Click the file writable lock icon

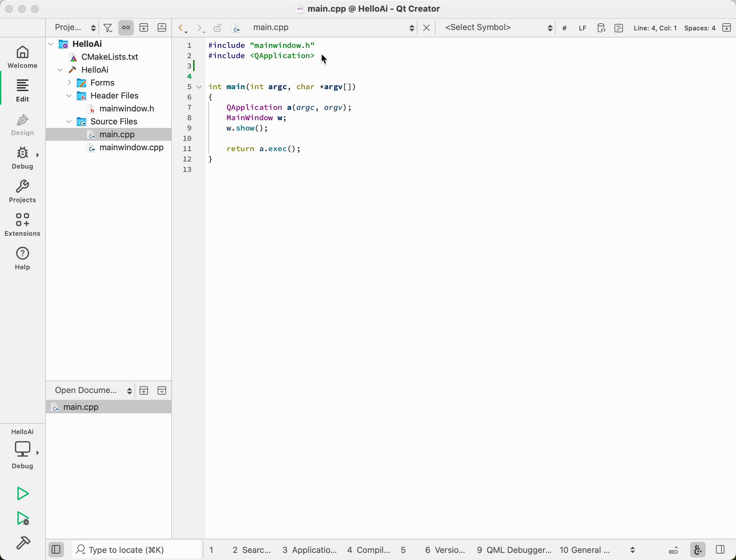(217, 28)
